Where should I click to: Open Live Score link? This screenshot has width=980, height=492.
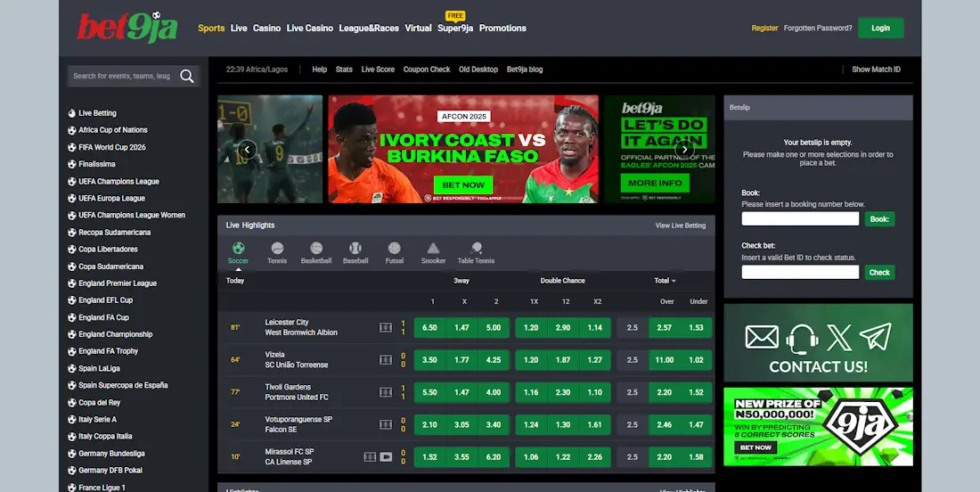(378, 70)
